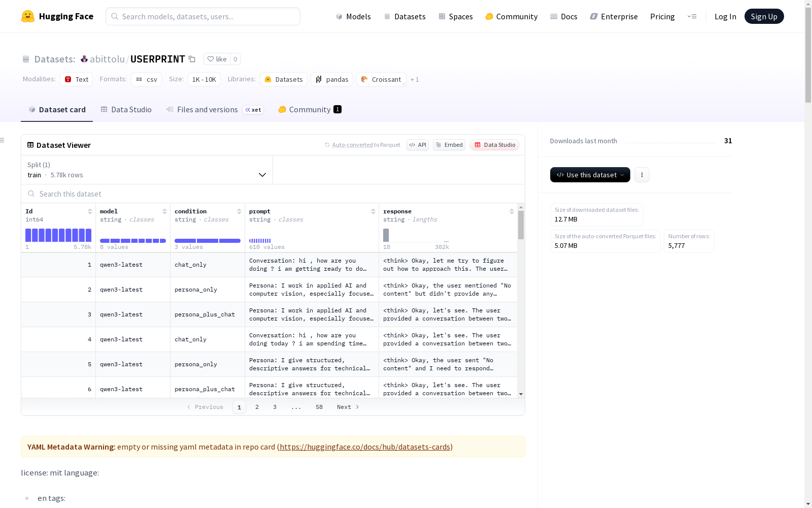This screenshot has height=508, width=812.
Task: Click the csv format tag
Action: [x=147, y=79]
